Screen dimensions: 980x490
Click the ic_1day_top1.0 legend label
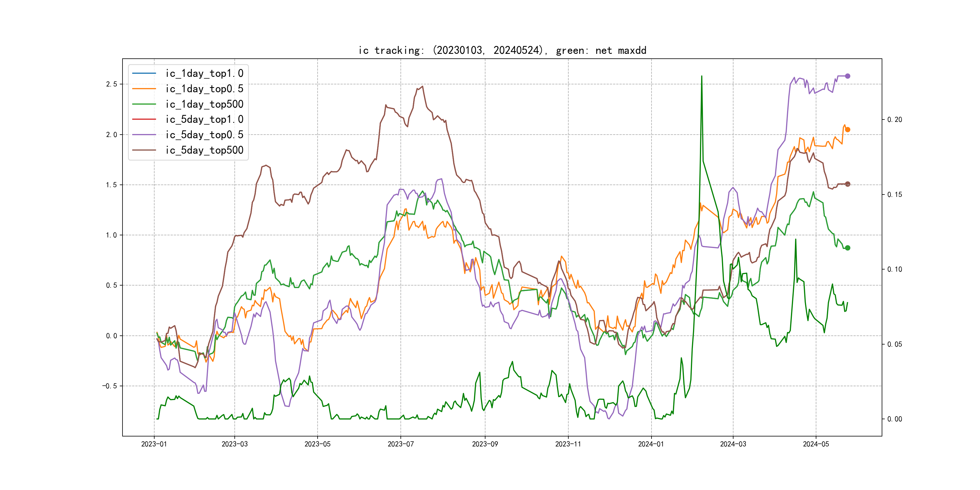click(204, 73)
